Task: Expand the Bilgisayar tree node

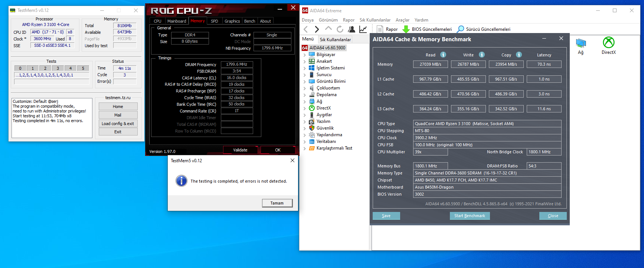Action: pyautogui.click(x=305, y=55)
